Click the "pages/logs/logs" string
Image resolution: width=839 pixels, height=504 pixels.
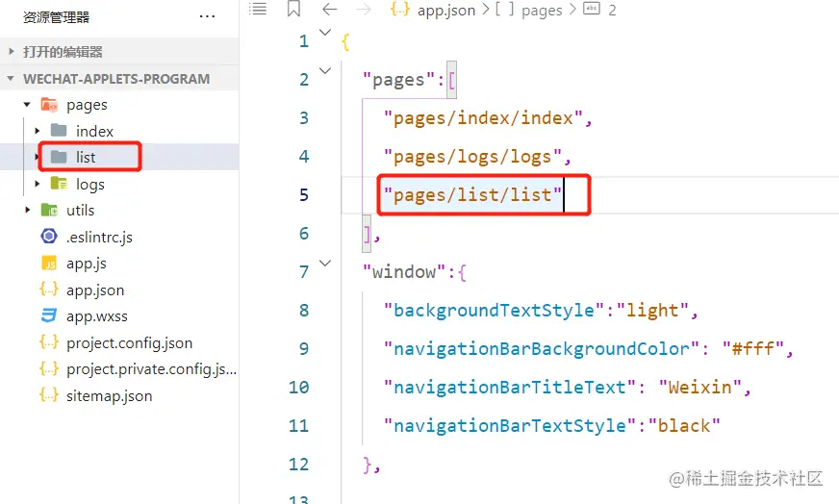click(472, 157)
